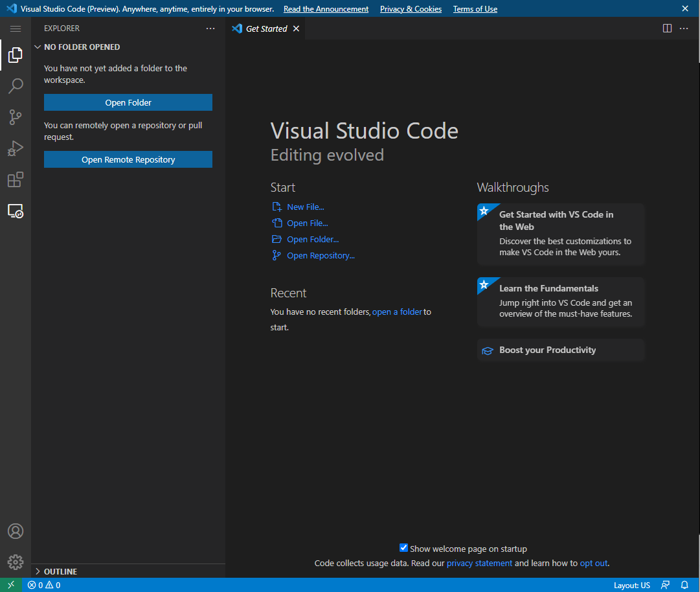The width and height of the screenshot is (700, 592).
Task: Close the Get Started tab
Action: 296,28
